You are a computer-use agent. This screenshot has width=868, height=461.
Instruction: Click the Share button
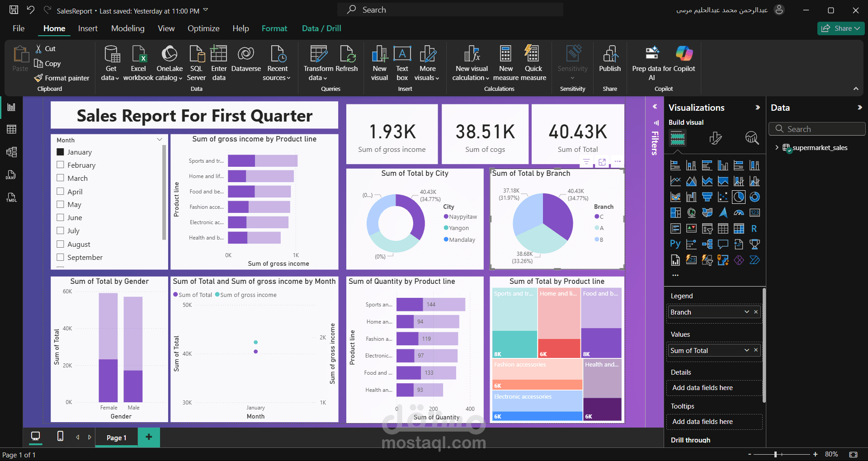840,28
